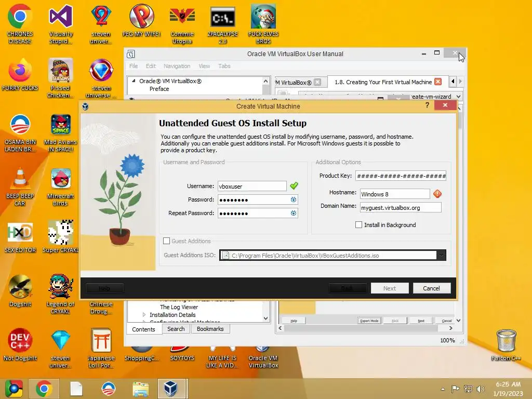Show hidden tray icons arrow
The width and height of the screenshot is (532, 399).
[x=443, y=389]
